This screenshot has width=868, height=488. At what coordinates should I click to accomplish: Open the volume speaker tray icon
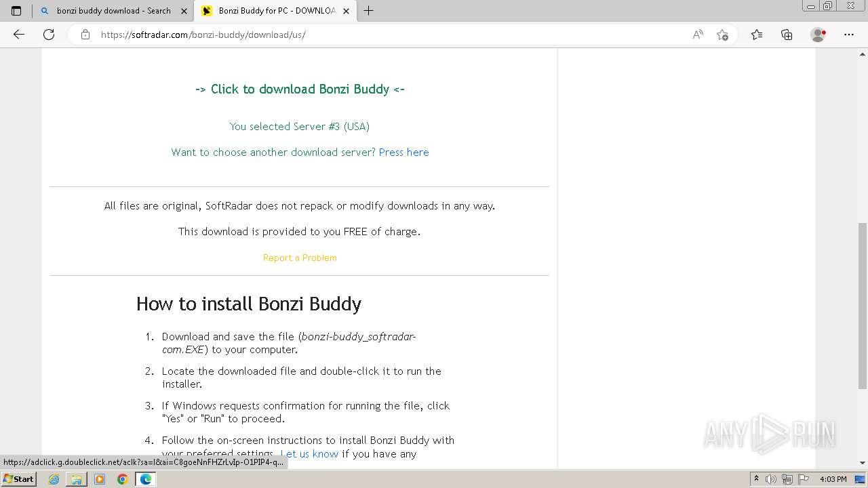coord(772,479)
